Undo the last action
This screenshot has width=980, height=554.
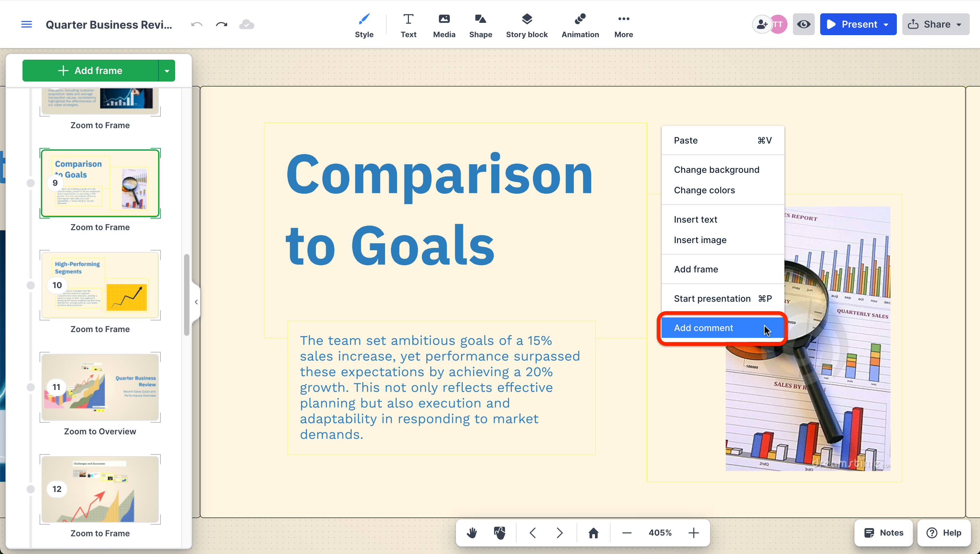(197, 25)
